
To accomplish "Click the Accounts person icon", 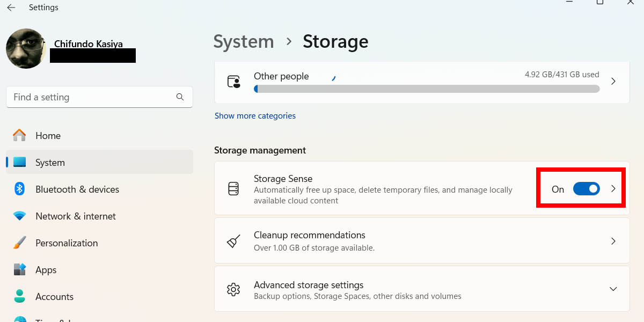I will pos(20,296).
